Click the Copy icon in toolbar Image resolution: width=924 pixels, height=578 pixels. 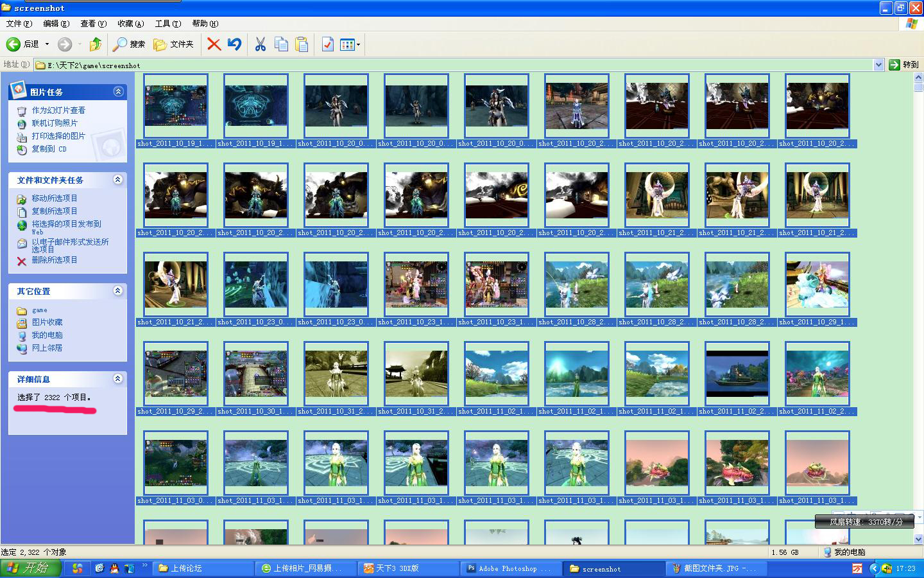(281, 44)
